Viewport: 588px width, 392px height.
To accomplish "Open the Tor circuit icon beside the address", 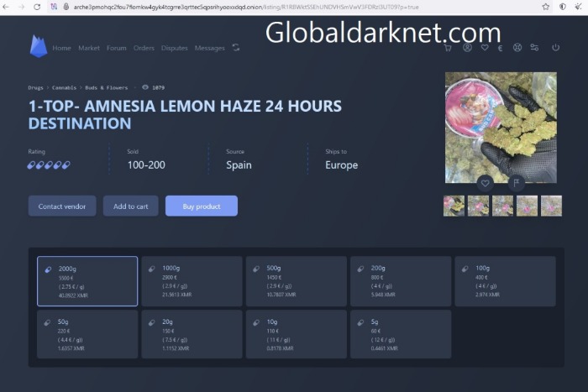I will point(54,7).
